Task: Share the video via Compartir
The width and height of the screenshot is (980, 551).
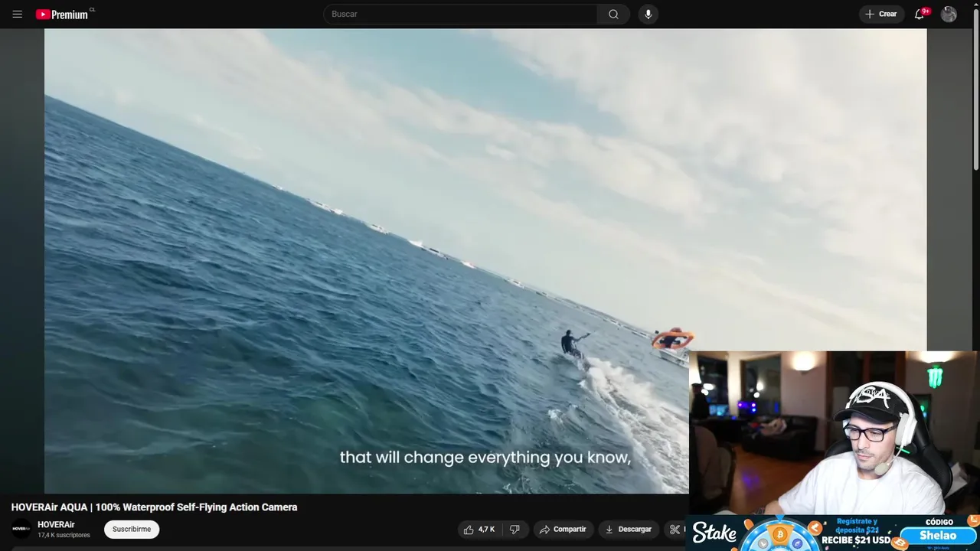Action: 563,529
